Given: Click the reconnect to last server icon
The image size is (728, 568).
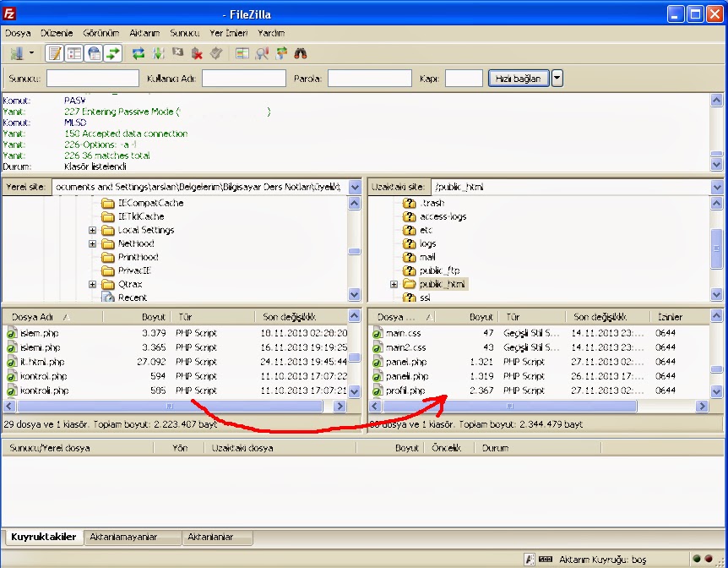Looking at the screenshot, I should 216,53.
